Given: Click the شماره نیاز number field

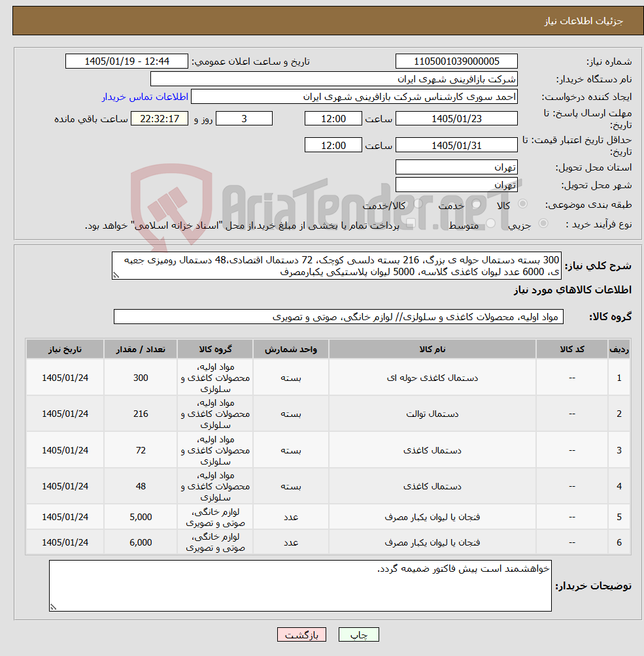Looking at the screenshot, I should point(456,61).
